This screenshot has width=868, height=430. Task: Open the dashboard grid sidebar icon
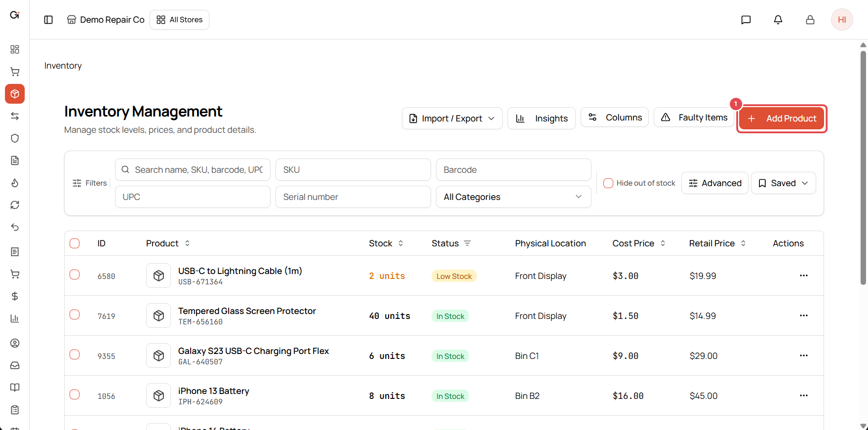pos(15,49)
